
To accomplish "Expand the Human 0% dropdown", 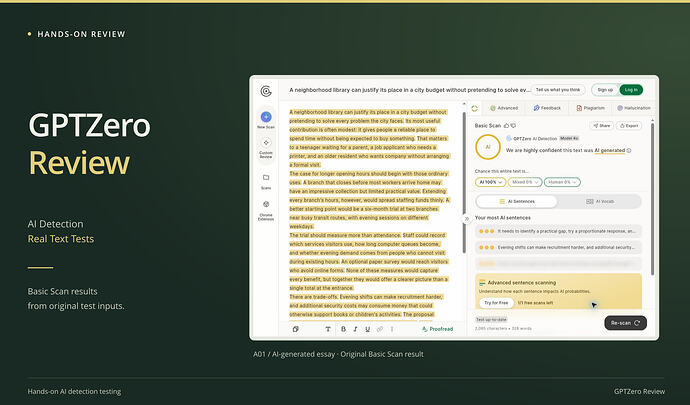I will click(562, 182).
